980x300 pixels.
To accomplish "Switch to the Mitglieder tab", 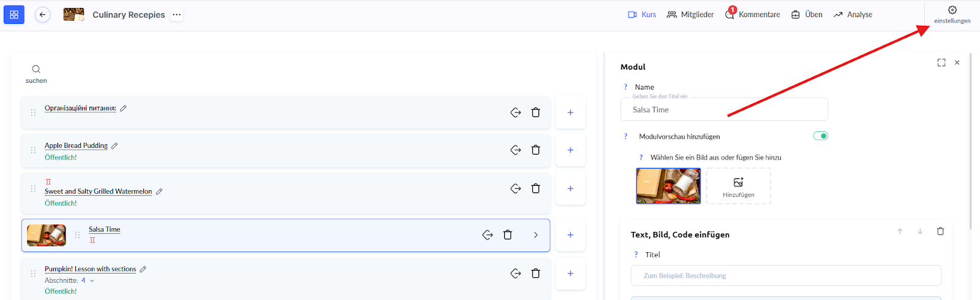I will 690,15.
